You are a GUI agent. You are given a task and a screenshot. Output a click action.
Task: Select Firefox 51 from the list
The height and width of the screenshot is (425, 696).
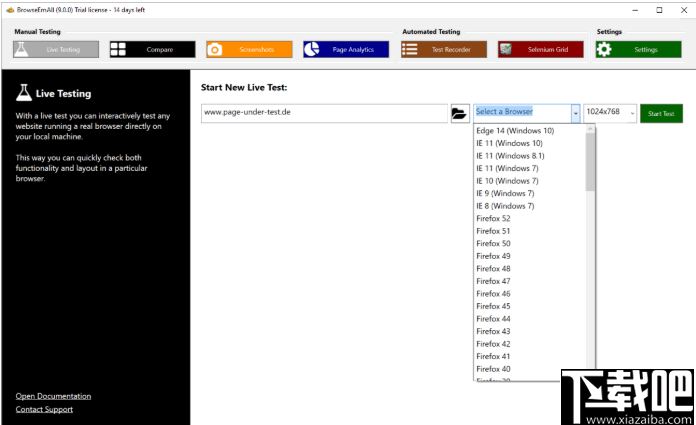(x=530, y=231)
